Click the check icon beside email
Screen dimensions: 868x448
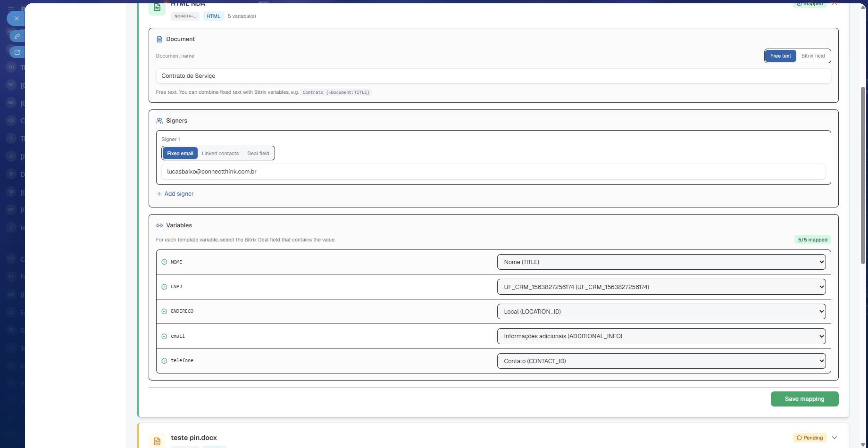click(164, 336)
